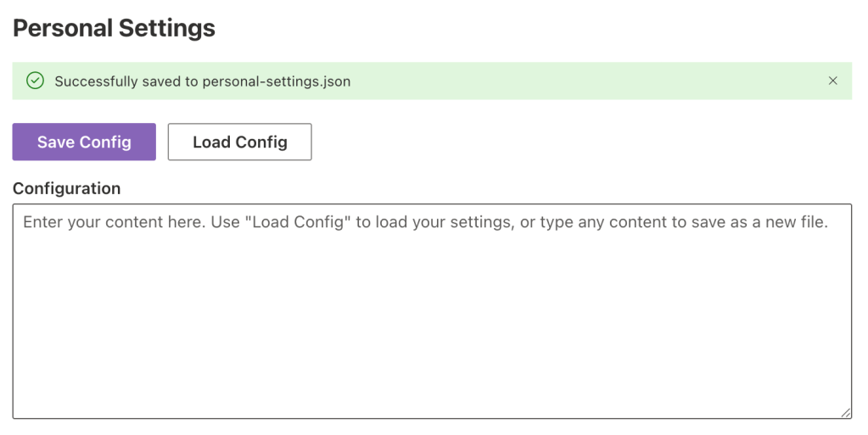Click the Configuration field label
868x435 pixels.
pyautogui.click(x=66, y=188)
